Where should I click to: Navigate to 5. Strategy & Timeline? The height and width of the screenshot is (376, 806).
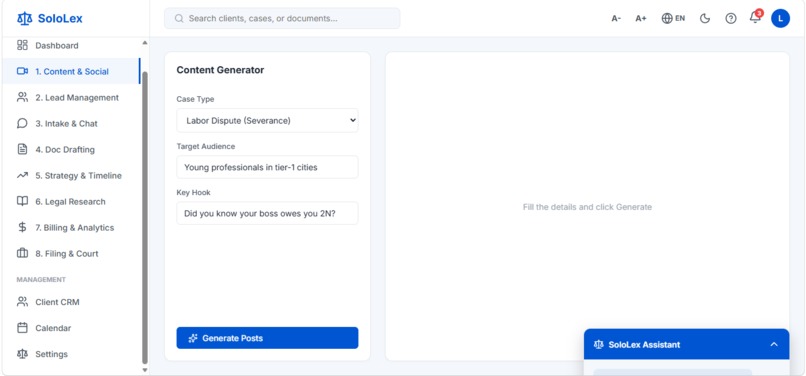[70, 175]
